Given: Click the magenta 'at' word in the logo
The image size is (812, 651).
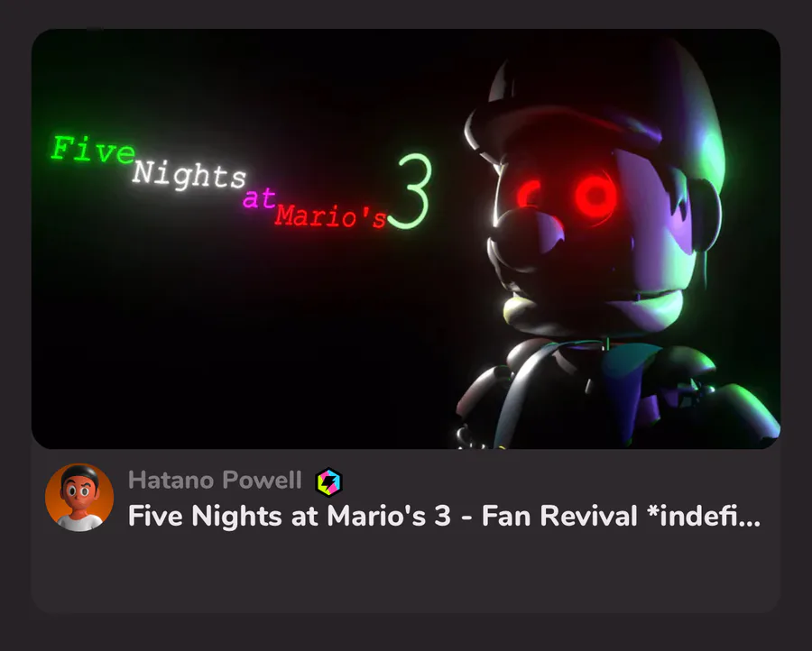Looking at the screenshot, I should (x=259, y=198).
